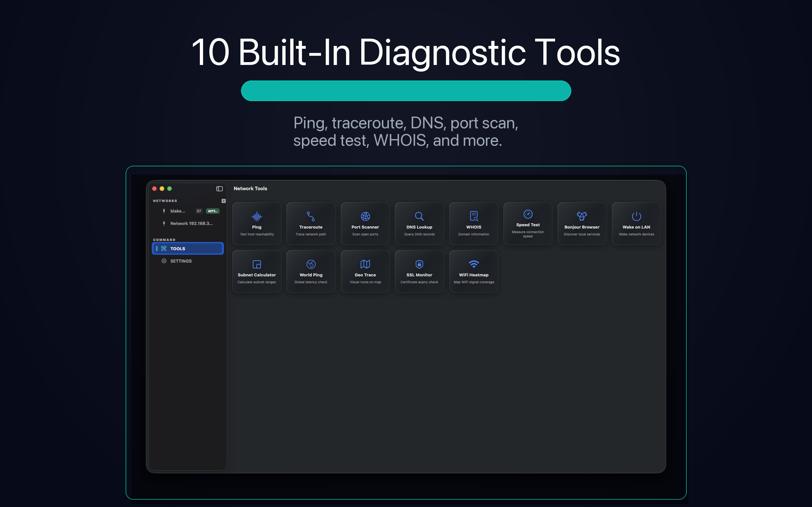
Task: Select the Subnet Calculator
Action: 256,271
